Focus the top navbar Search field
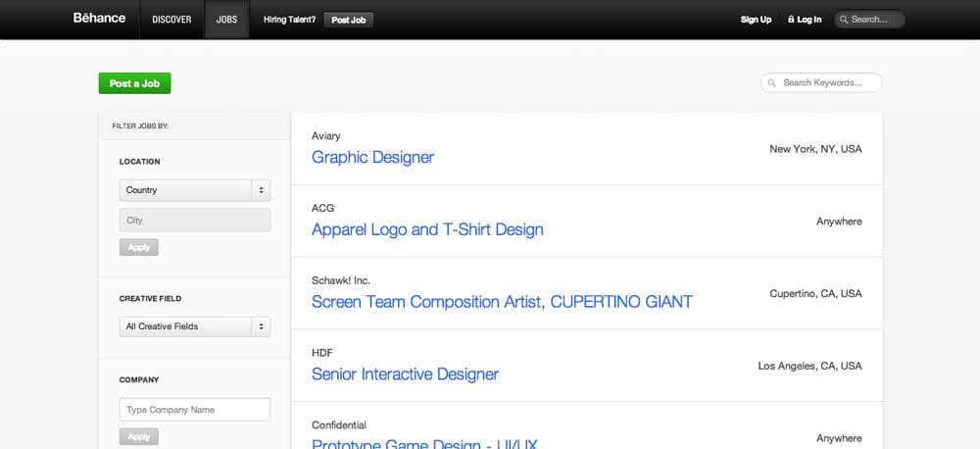Screen dimensions: 980x449 pos(869,20)
